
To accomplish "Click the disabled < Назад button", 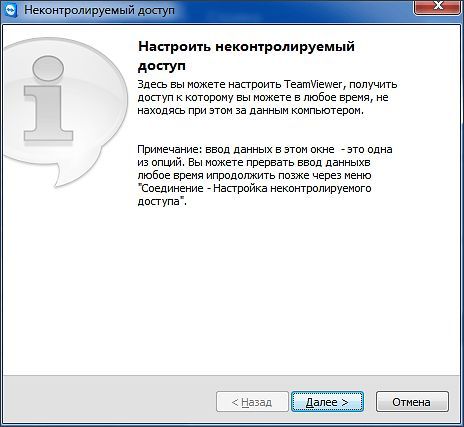I will 252,402.
